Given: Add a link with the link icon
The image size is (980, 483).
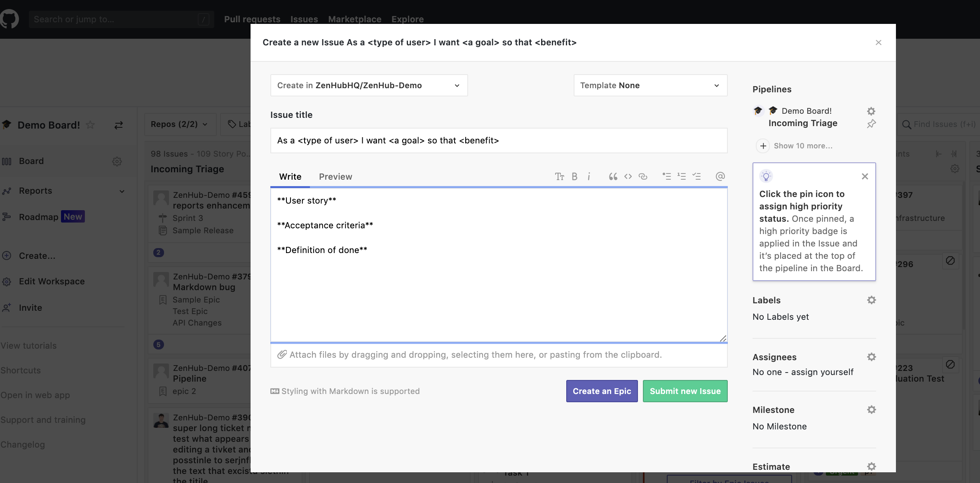Looking at the screenshot, I should tap(643, 176).
